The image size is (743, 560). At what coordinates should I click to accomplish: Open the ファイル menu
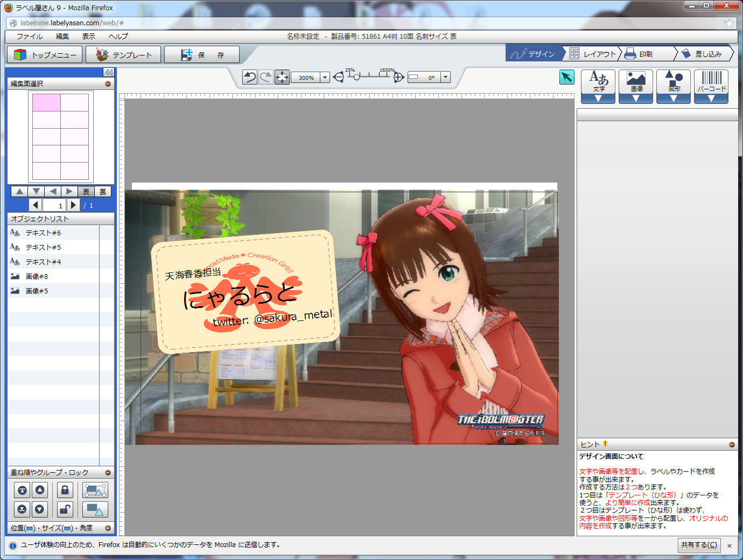point(30,37)
